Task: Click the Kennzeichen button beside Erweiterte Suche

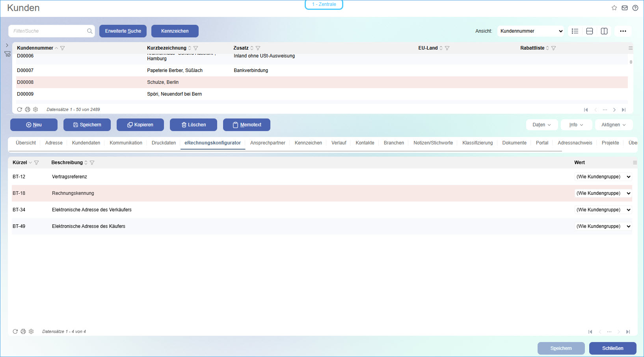Action: 175,31
